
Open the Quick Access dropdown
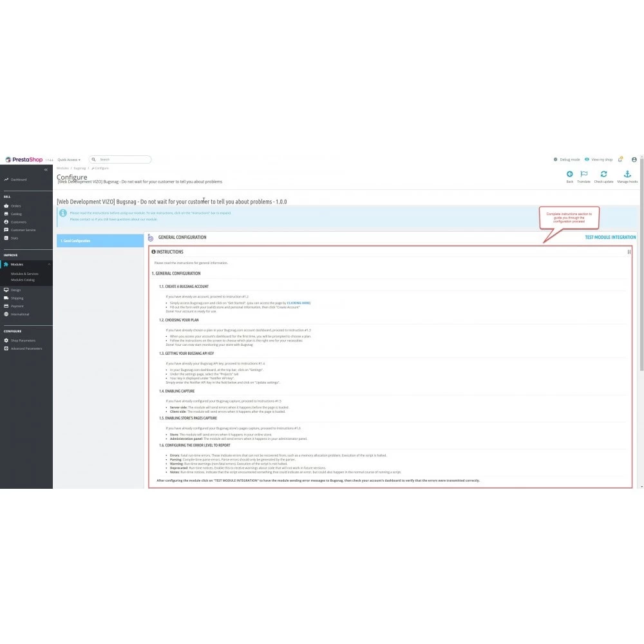coord(69,160)
